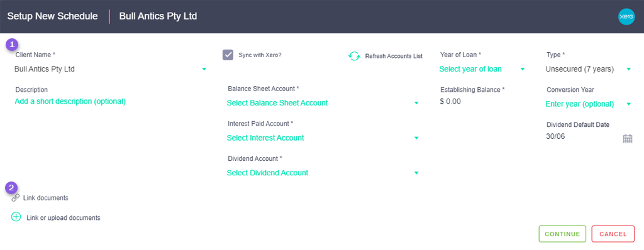Image resolution: width=644 pixels, height=250 pixels.
Task: Click the CONTINUE button
Action: [x=562, y=234]
